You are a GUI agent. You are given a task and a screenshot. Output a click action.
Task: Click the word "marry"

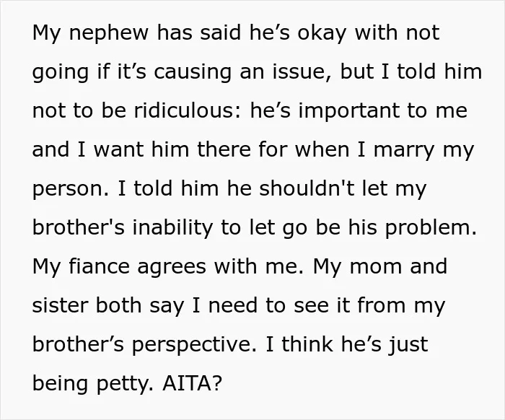pos(404,150)
